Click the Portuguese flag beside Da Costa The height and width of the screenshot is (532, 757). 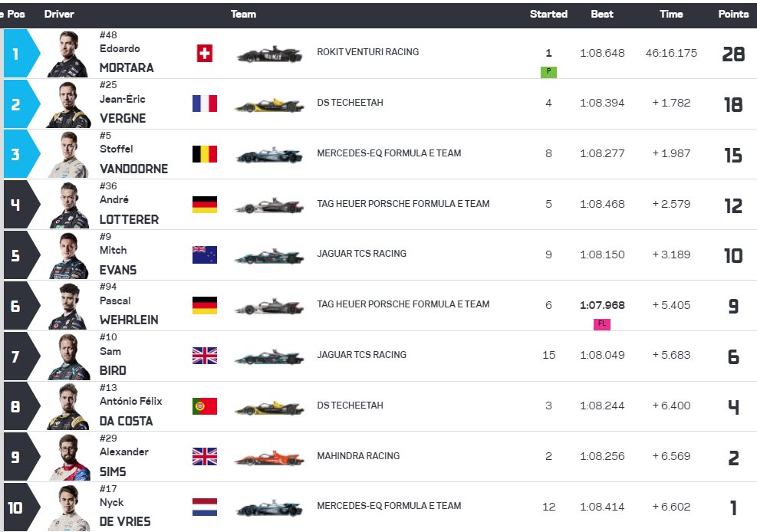(x=205, y=406)
